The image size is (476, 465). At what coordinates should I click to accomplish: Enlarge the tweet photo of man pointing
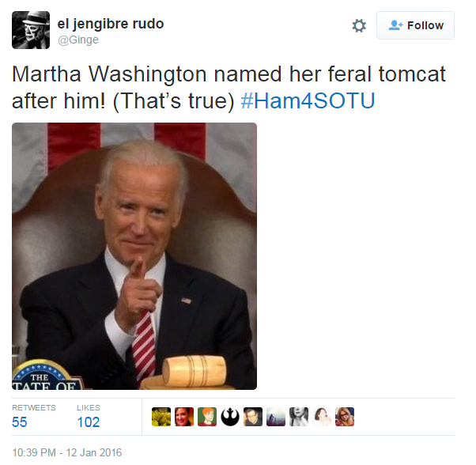[134, 256]
